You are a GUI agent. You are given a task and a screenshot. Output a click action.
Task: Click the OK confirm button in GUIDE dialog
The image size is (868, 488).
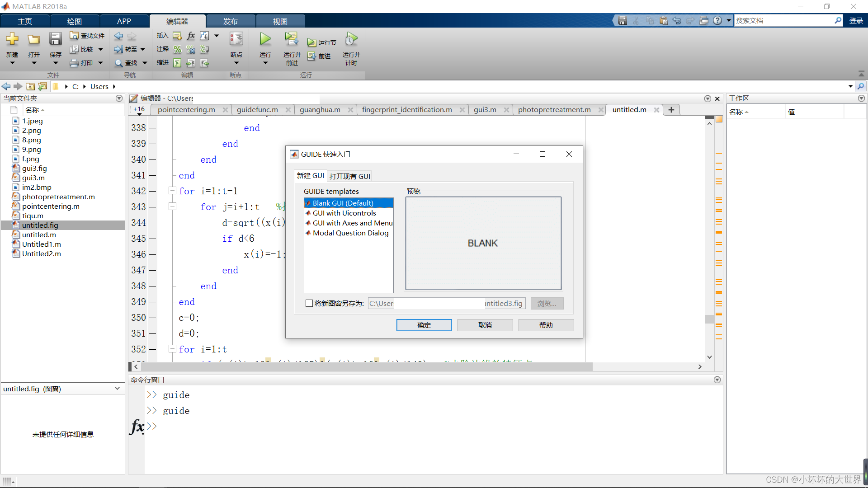click(x=424, y=325)
